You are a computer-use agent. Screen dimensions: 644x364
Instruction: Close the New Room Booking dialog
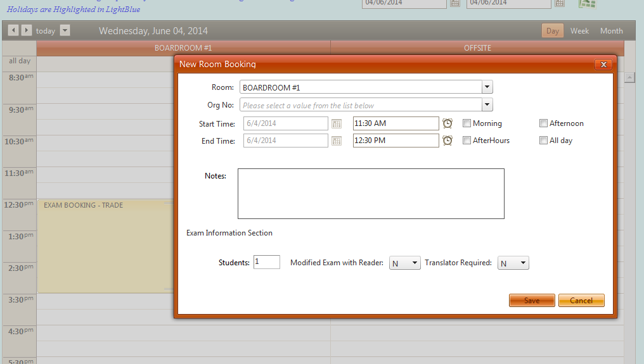tap(603, 65)
